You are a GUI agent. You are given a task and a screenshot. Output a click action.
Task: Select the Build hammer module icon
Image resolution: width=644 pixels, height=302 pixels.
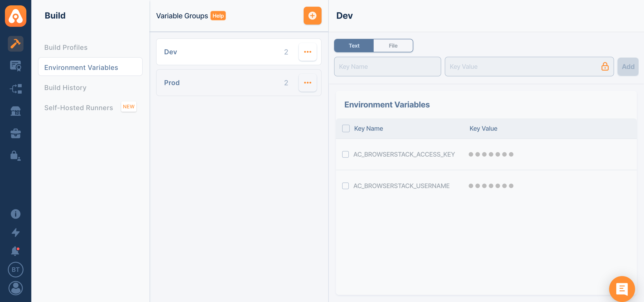(15, 44)
